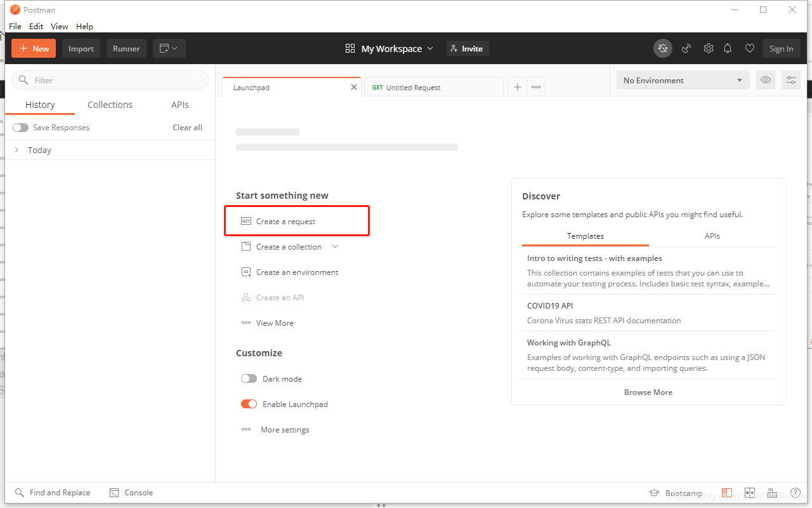
Task: Open keyboard shortcuts icon in status bar
Action: point(773,493)
